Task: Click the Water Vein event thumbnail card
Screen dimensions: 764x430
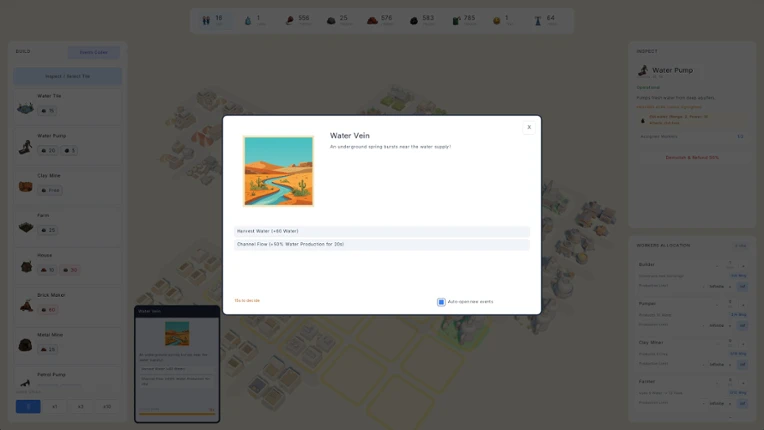Action: 177,364
